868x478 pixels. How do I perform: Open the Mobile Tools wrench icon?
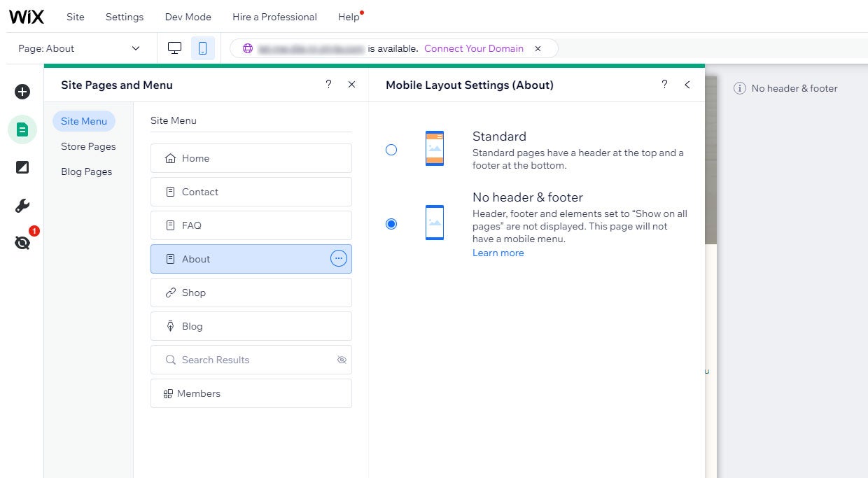pyautogui.click(x=22, y=206)
